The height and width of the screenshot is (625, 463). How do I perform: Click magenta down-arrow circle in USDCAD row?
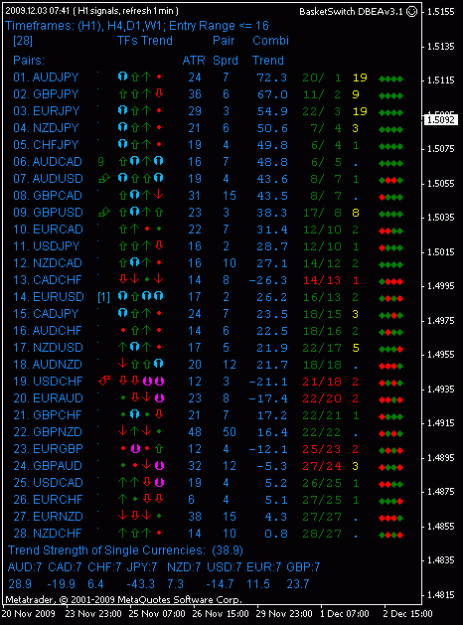click(159, 482)
